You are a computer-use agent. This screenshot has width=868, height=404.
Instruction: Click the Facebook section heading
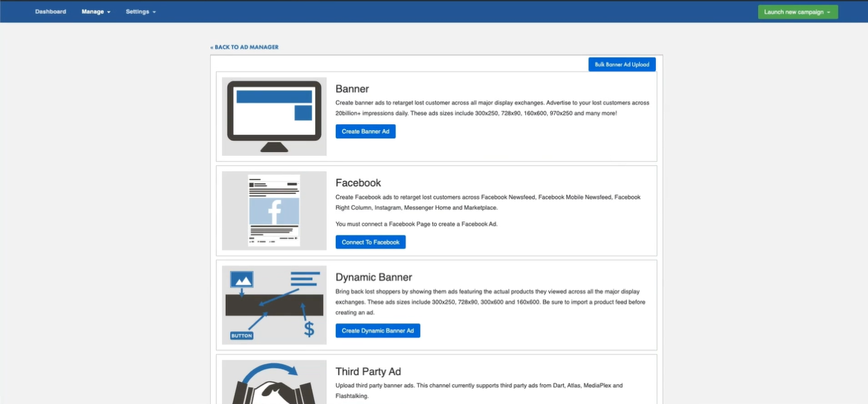pos(358,183)
